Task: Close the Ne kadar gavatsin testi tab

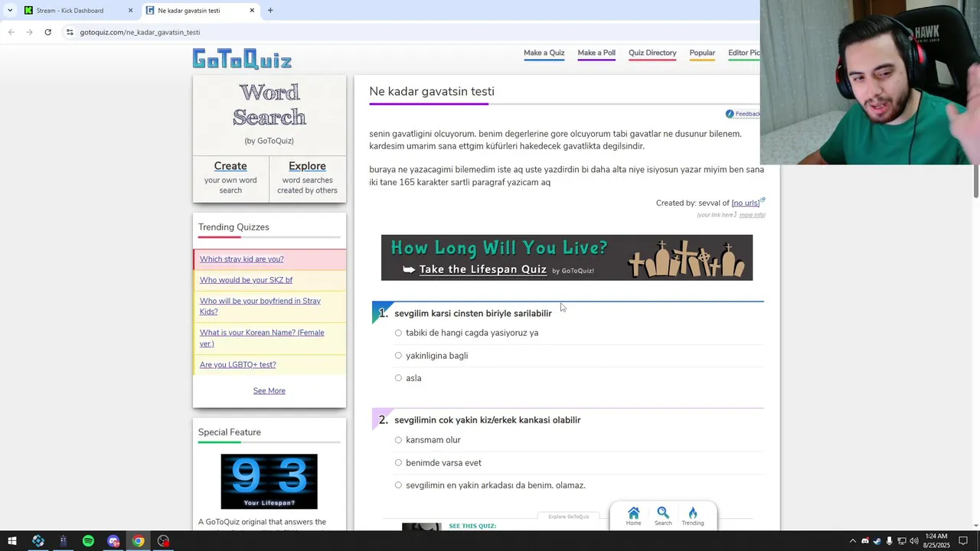Action: [252, 11]
